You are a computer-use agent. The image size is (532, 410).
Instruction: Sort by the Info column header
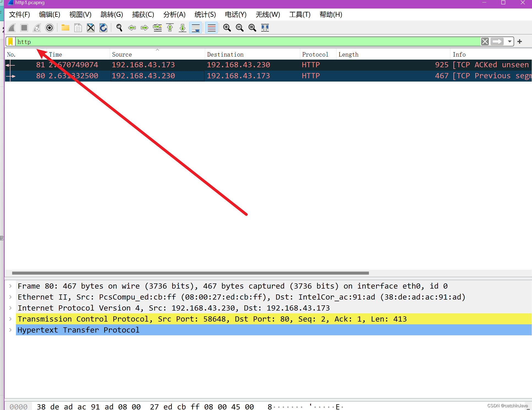click(x=491, y=54)
